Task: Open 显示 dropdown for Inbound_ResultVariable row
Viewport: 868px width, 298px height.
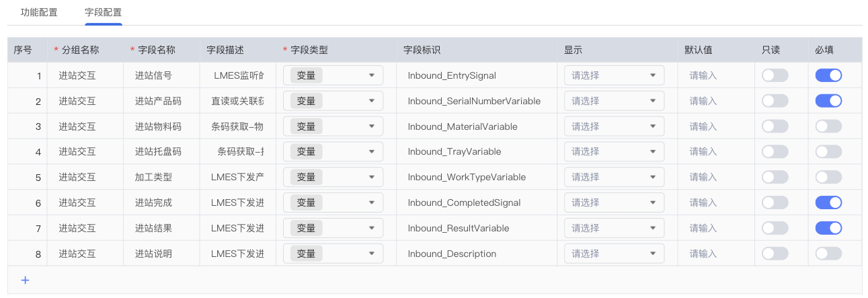Action: pyautogui.click(x=613, y=228)
